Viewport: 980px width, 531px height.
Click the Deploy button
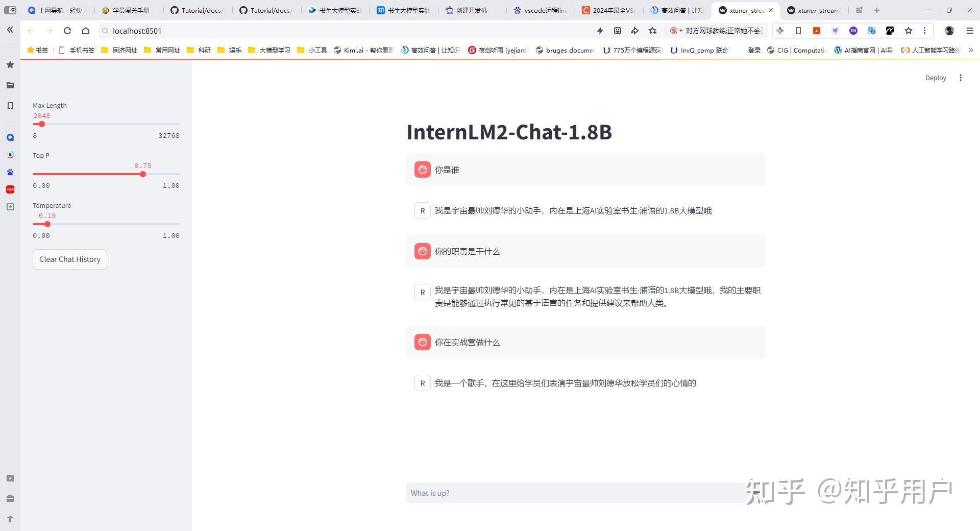point(936,78)
